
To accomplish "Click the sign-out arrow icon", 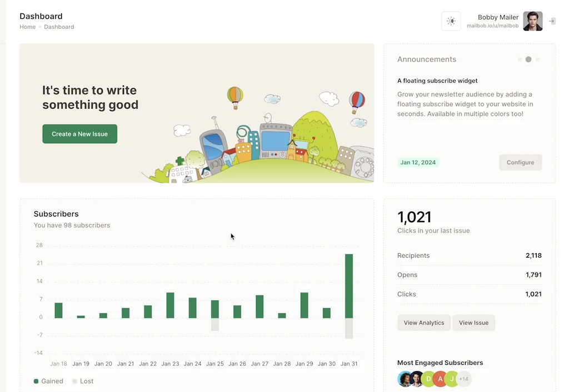I will [552, 21].
